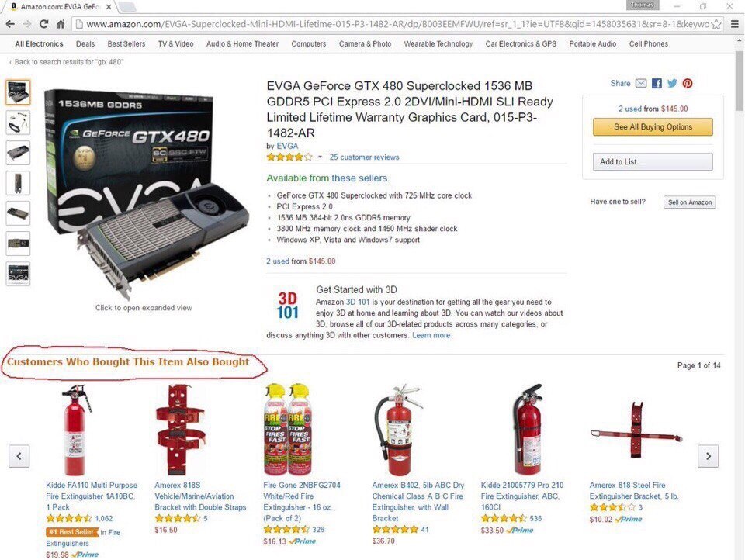Select second product thumbnail showing cables

(x=18, y=123)
